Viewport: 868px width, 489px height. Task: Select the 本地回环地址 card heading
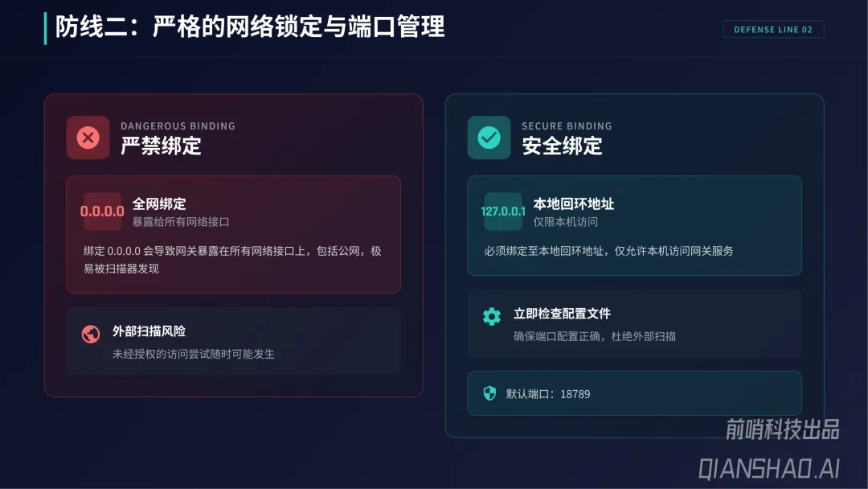574,203
